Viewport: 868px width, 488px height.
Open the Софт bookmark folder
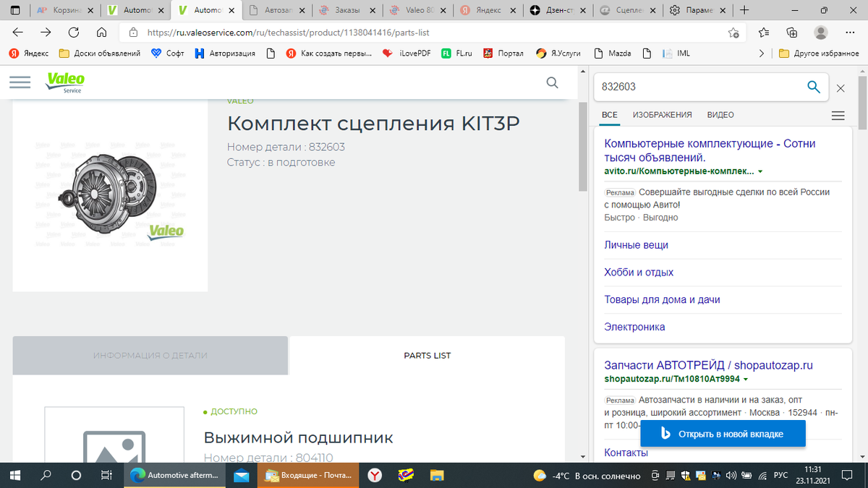click(x=167, y=53)
